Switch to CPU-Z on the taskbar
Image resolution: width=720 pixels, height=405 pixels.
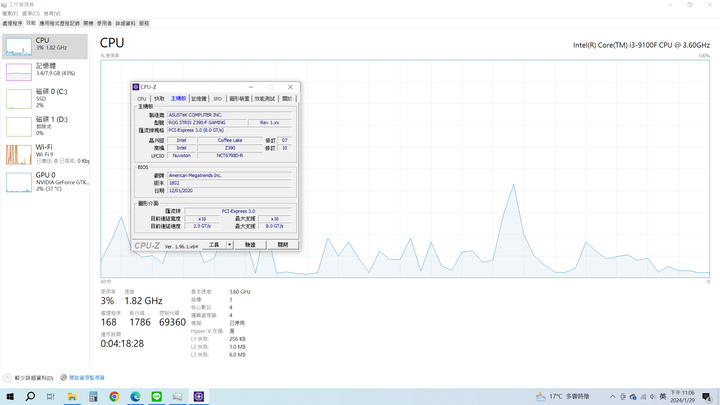coord(199,396)
